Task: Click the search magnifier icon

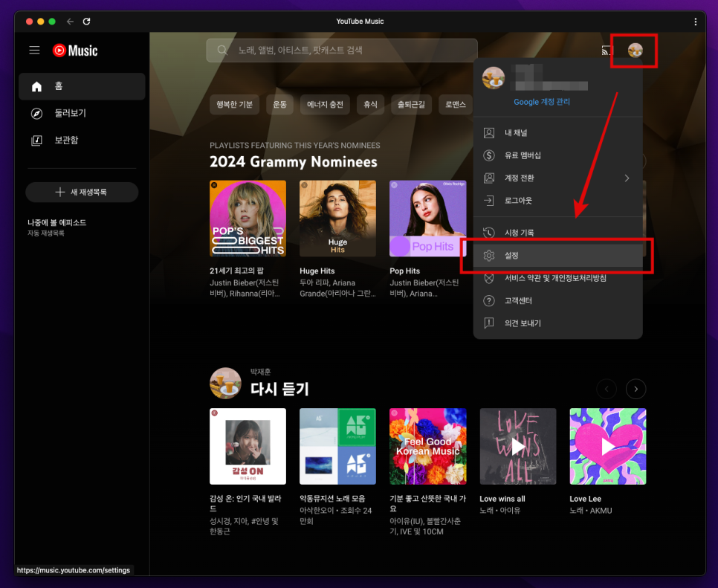Action: click(222, 50)
